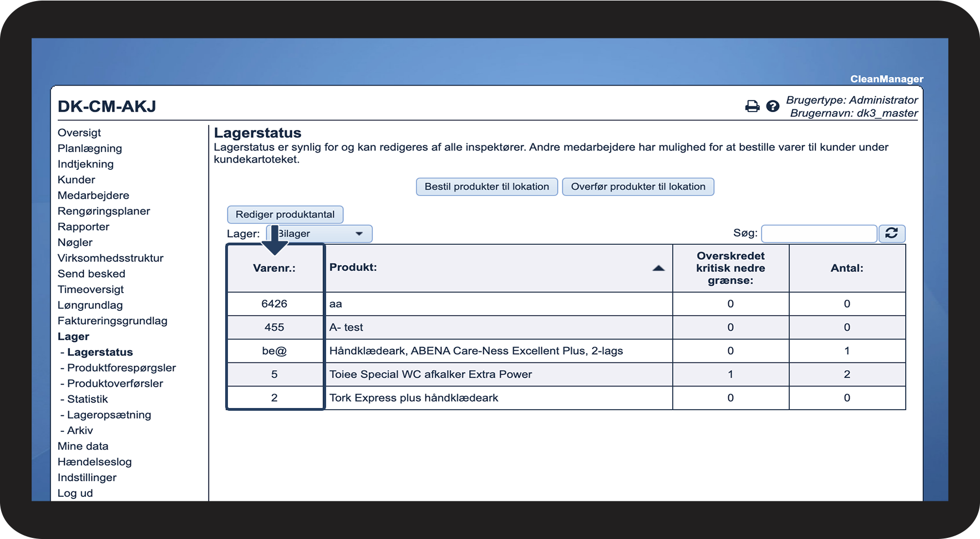Click the Rediger produktantal button

(x=285, y=214)
